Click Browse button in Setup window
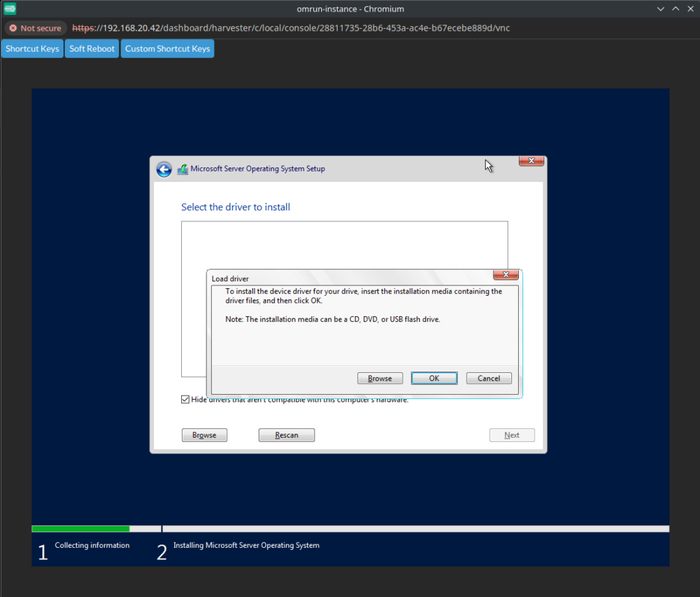This screenshot has width=700, height=597. coord(204,435)
